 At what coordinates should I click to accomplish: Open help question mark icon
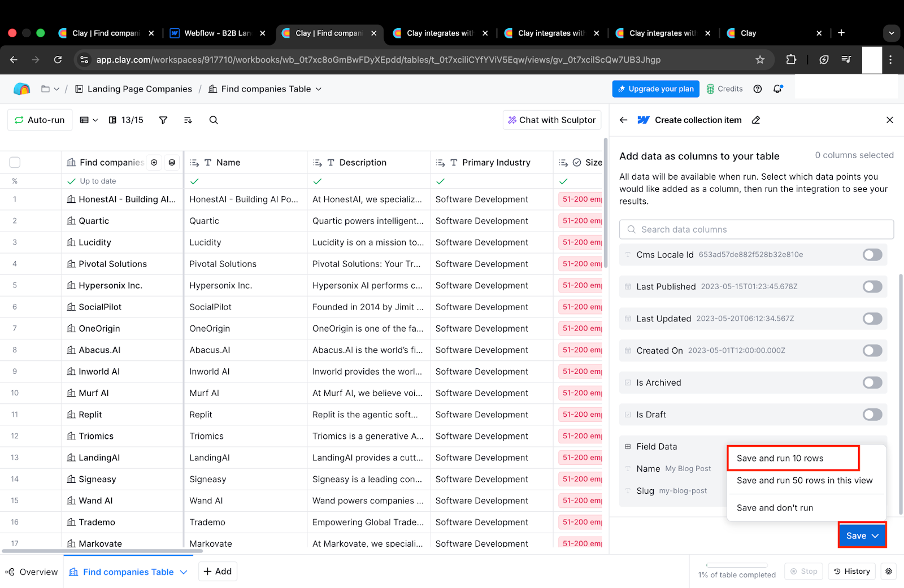click(x=758, y=89)
